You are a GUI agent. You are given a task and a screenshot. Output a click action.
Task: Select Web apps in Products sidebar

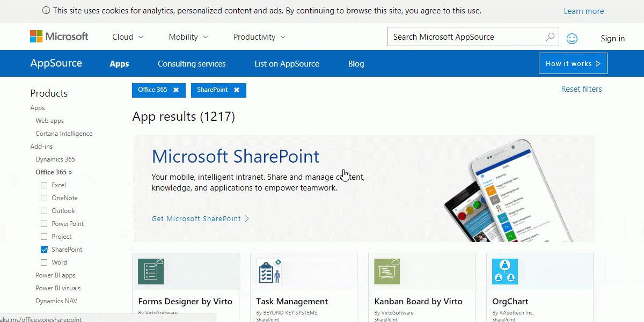click(50, 121)
